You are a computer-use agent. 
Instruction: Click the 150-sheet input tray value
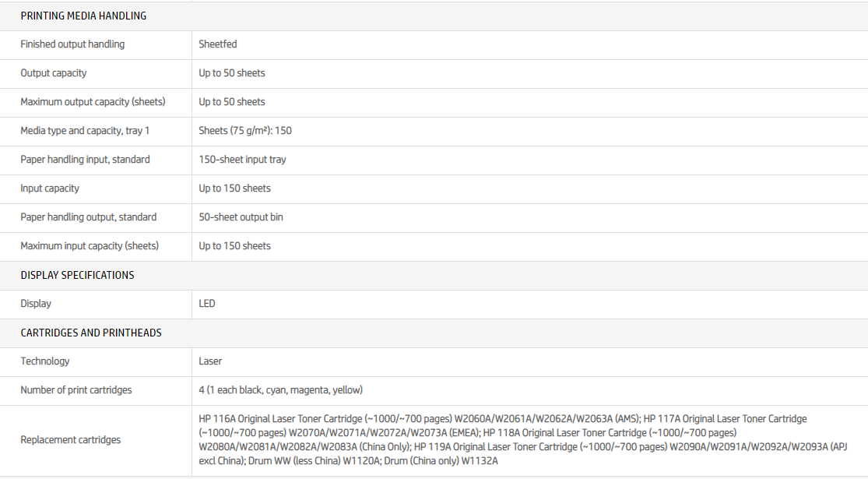(x=242, y=160)
